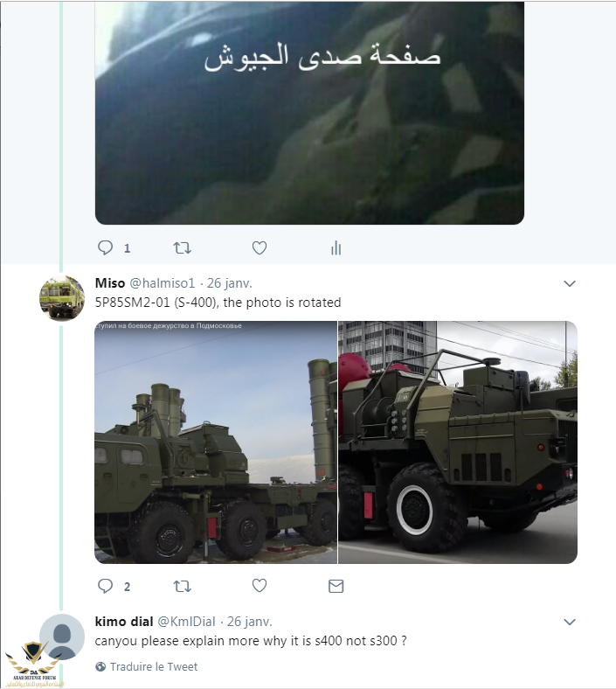Reply to Miso's tweet showing 2 replies
616x689 pixels.
pyautogui.click(x=106, y=586)
